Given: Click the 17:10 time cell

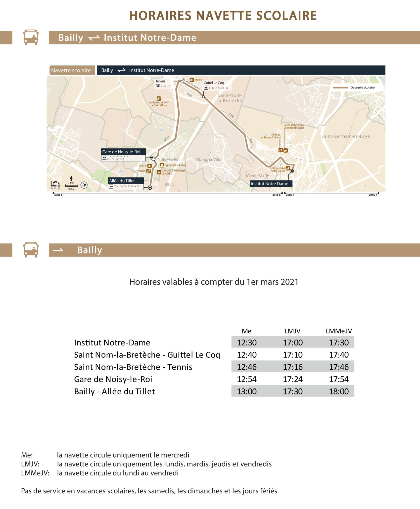Looking at the screenshot, I should pyautogui.click(x=293, y=355).
